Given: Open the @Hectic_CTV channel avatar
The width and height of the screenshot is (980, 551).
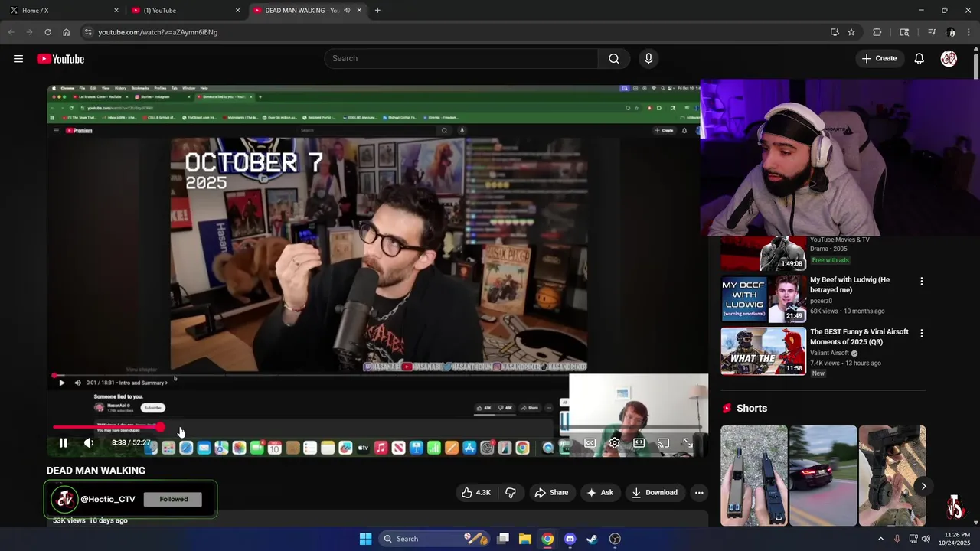Looking at the screenshot, I should [64, 500].
